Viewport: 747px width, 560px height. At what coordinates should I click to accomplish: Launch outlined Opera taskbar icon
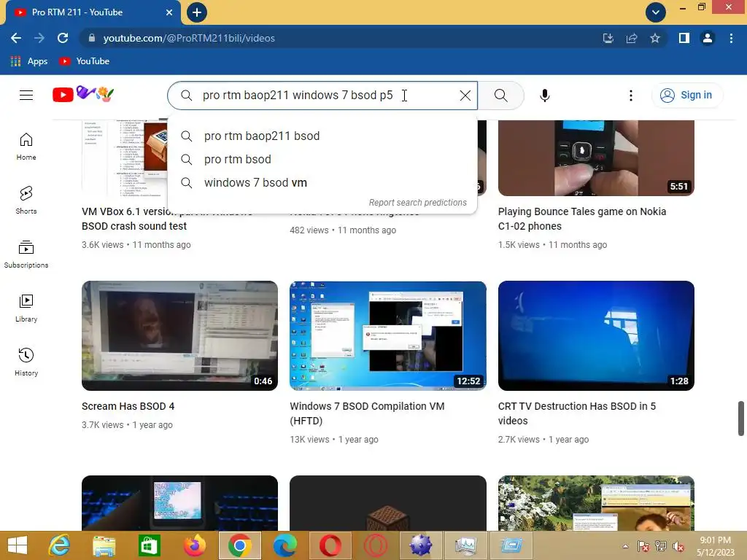pos(376,545)
